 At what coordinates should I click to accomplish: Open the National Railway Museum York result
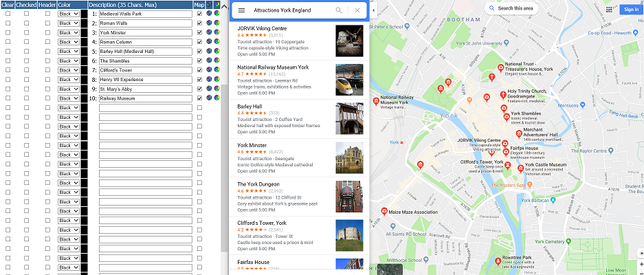[299, 80]
